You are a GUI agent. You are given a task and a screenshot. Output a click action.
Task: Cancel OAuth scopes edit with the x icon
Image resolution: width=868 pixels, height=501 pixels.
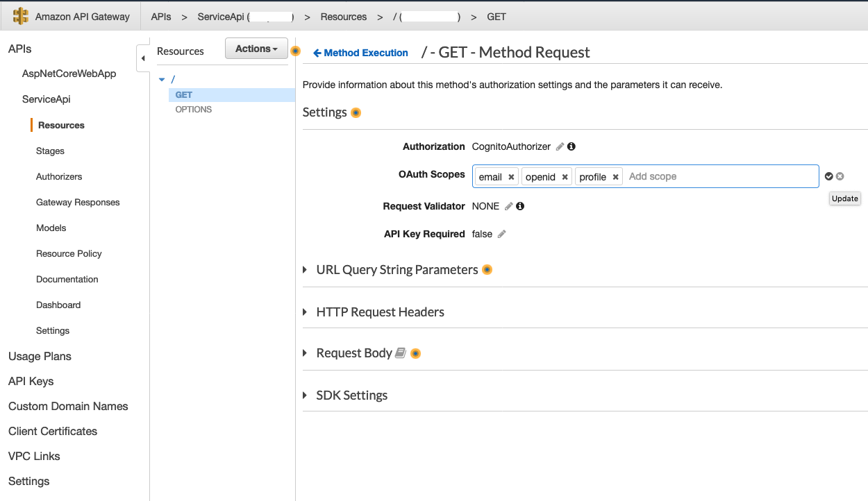click(840, 176)
